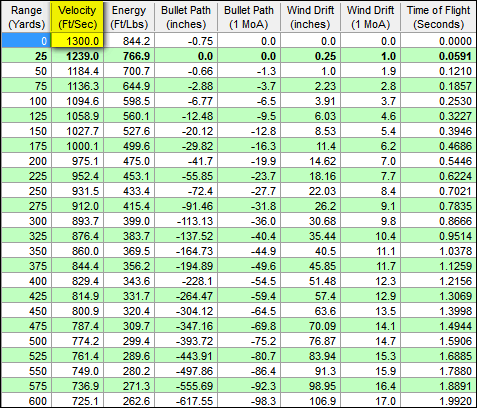Select the 600 yard range cell
Screen dimensions: 477x408
click(x=26, y=400)
